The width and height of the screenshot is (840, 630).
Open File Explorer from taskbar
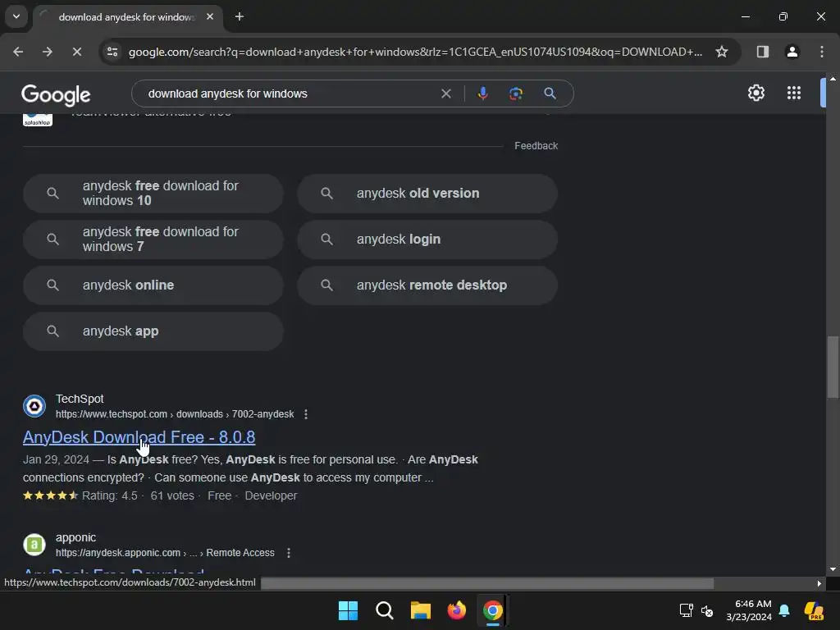pos(421,610)
